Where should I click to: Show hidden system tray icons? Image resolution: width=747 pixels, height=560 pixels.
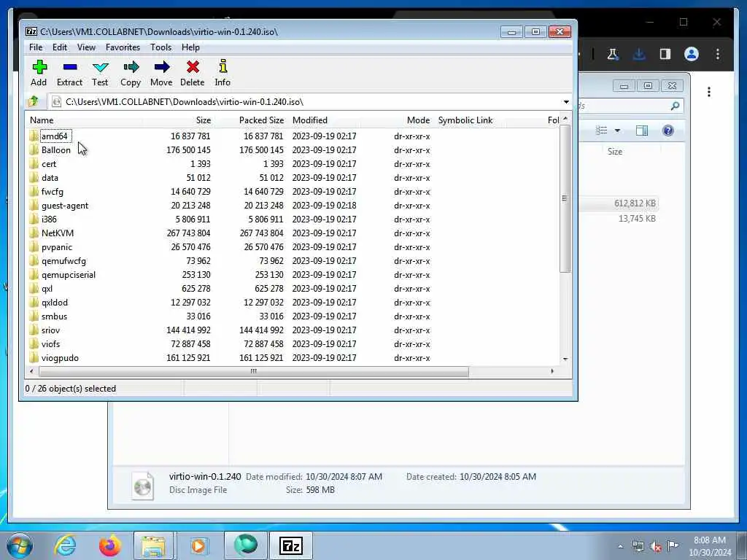coord(620,547)
